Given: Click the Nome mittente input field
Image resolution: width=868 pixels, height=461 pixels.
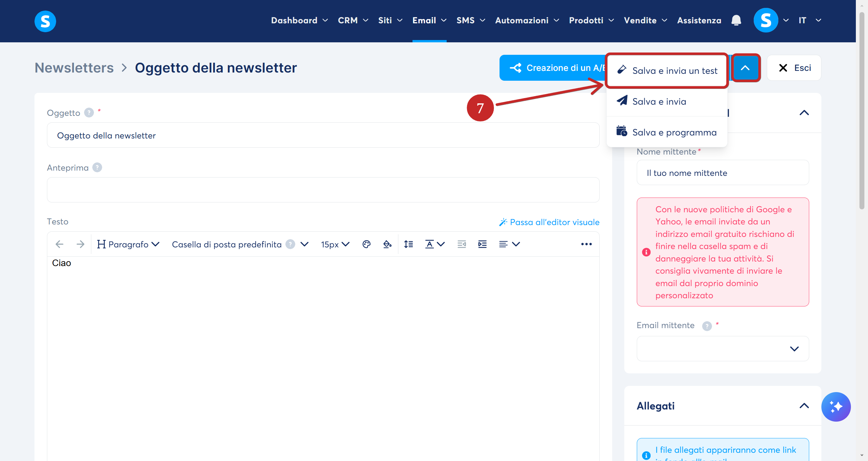Looking at the screenshot, I should pyautogui.click(x=723, y=172).
